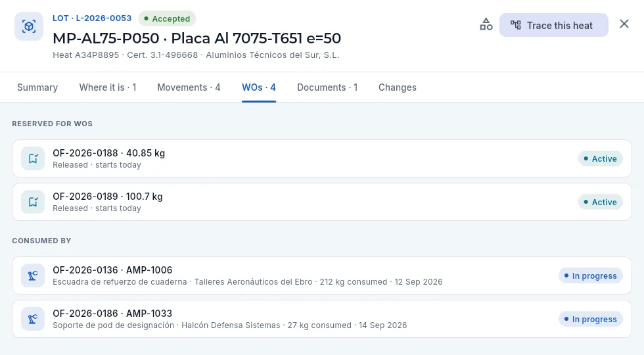The width and height of the screenshot is (644, 355).
Task: Open OF-2026-0136 · AMP-1006 entry
Action: (322, 275)
